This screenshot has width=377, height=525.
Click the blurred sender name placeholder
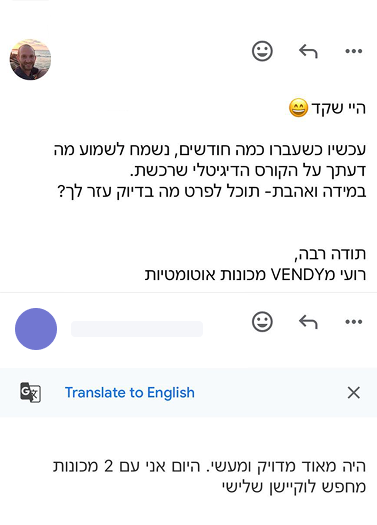137,329
